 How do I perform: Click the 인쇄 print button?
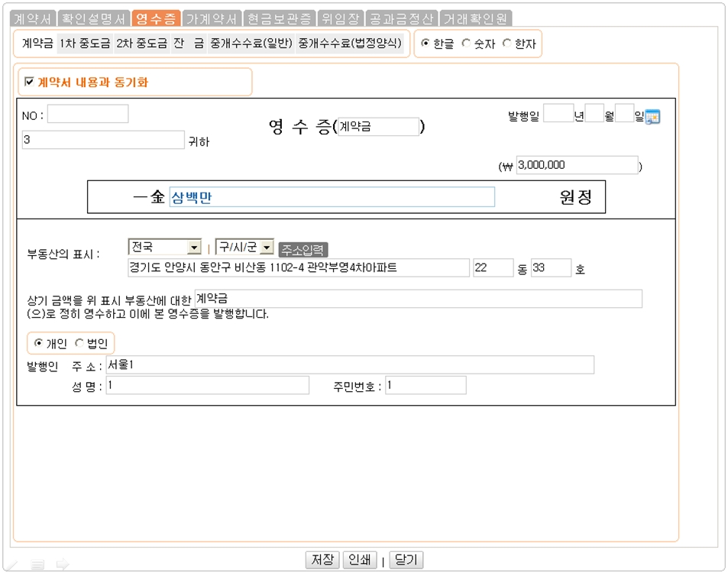[x=359, y=559]
